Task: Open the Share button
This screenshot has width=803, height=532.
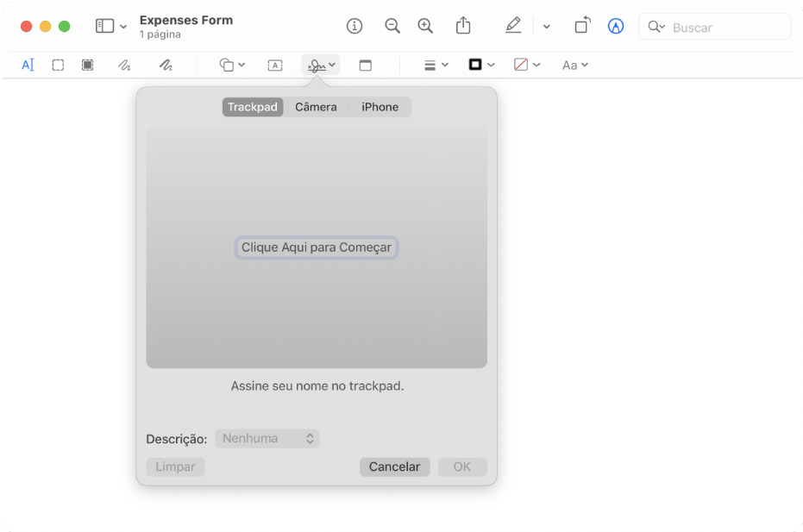Action: [464, 26]
